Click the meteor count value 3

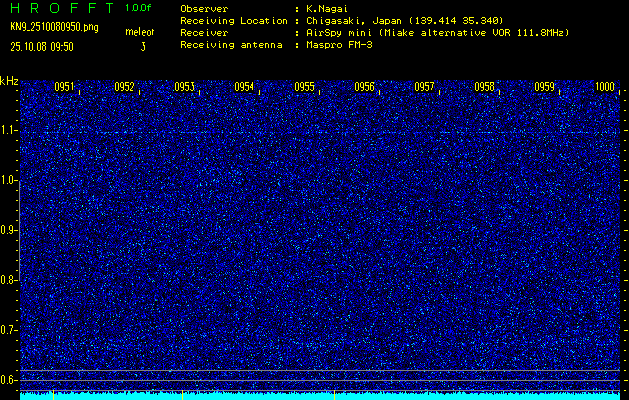(143, 46)
